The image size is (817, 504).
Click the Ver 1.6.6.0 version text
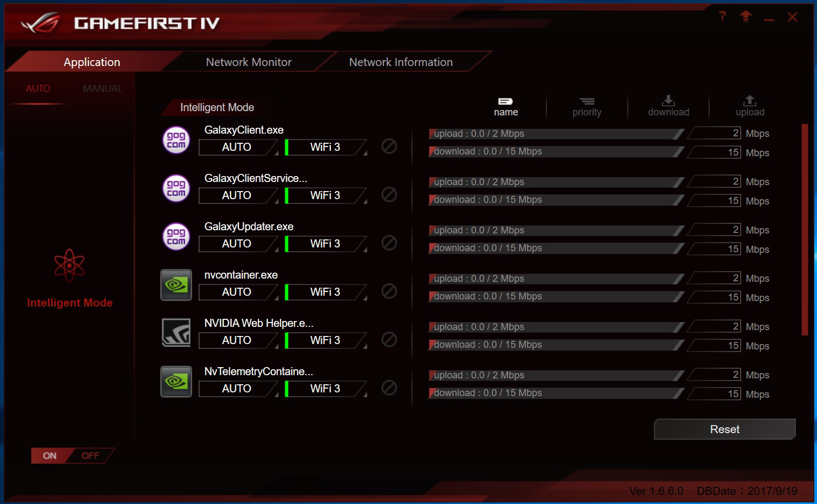pos(656,491)
